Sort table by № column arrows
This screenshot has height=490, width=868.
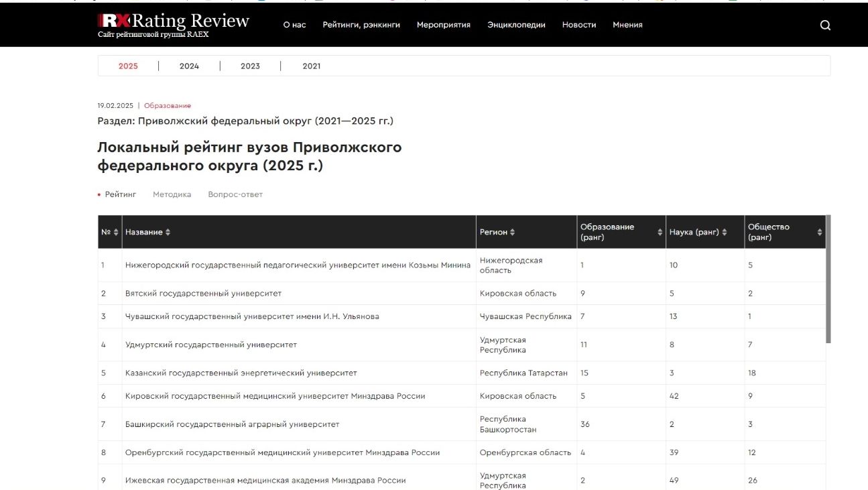(117, 233)
